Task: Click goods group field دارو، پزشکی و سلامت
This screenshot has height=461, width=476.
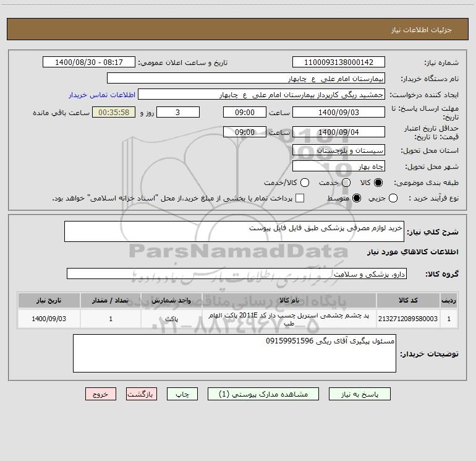Action: click(237, 274)
